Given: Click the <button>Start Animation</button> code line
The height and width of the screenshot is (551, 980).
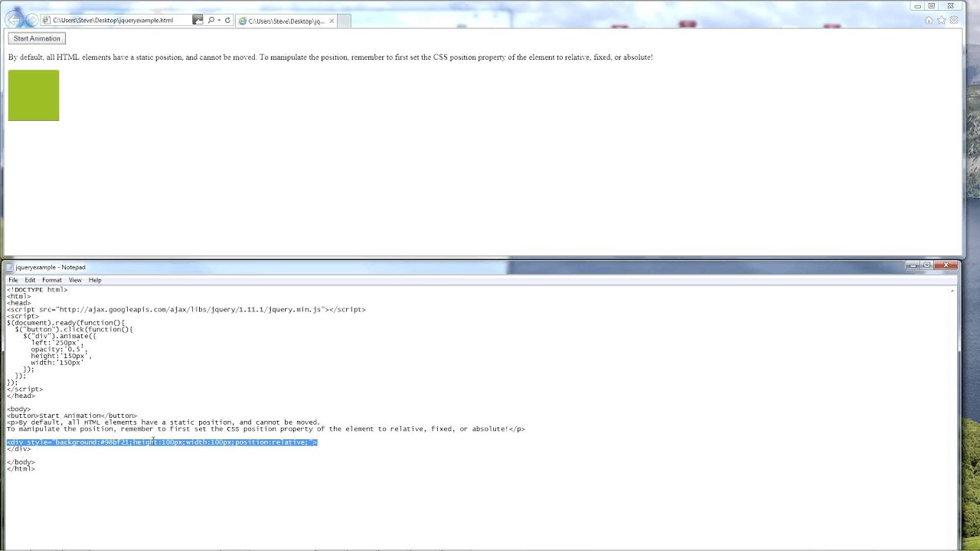Looking at the screenshot, I should [x=72, y=416].
